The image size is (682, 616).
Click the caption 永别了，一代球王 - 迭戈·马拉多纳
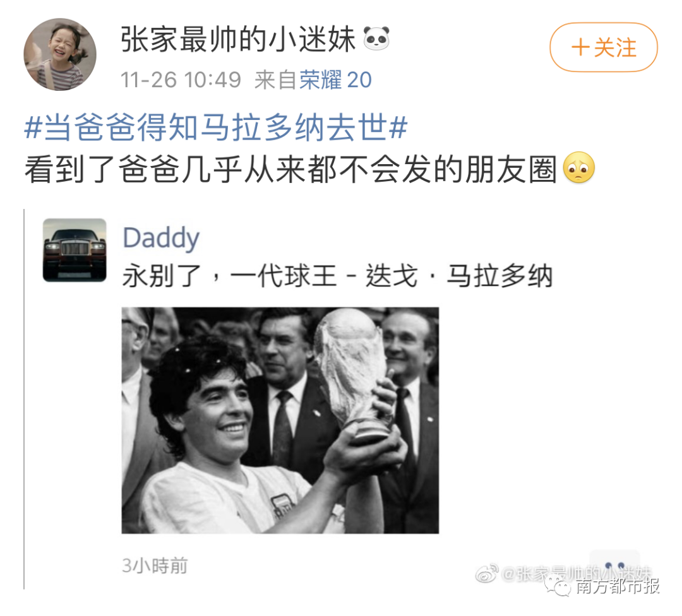337,276
